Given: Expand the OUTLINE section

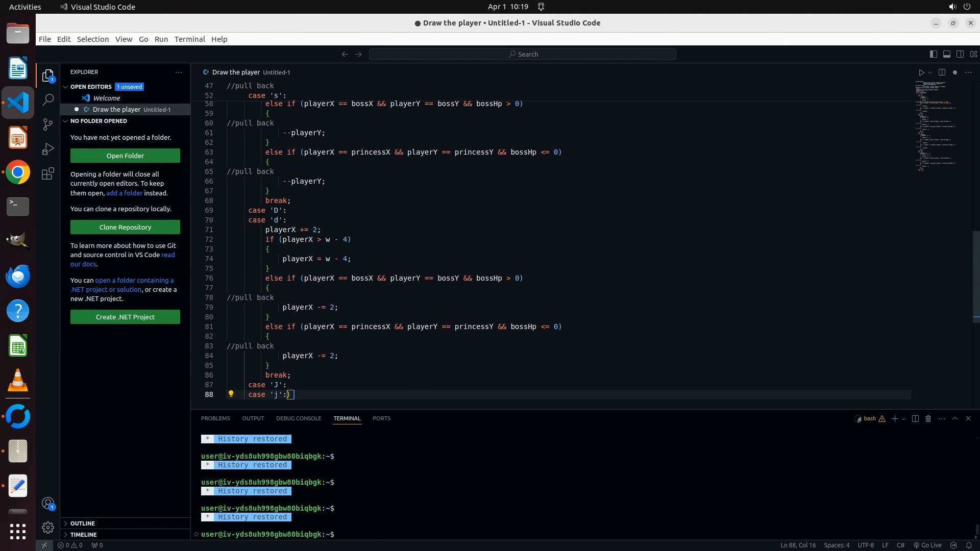Looking at the screenshot, I should [x=83, y=523].
